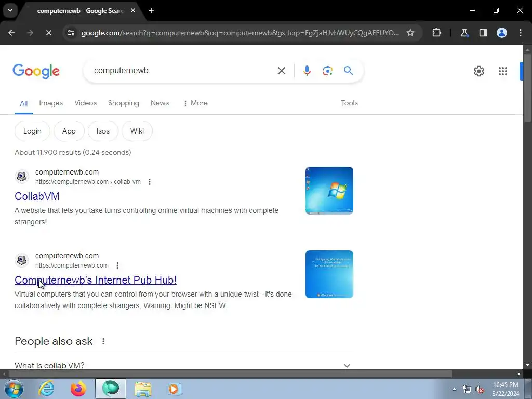Viewport: 532px width, 399px height.
Task: Close the computernewb Google Search tab
Action: click(133, 11)
